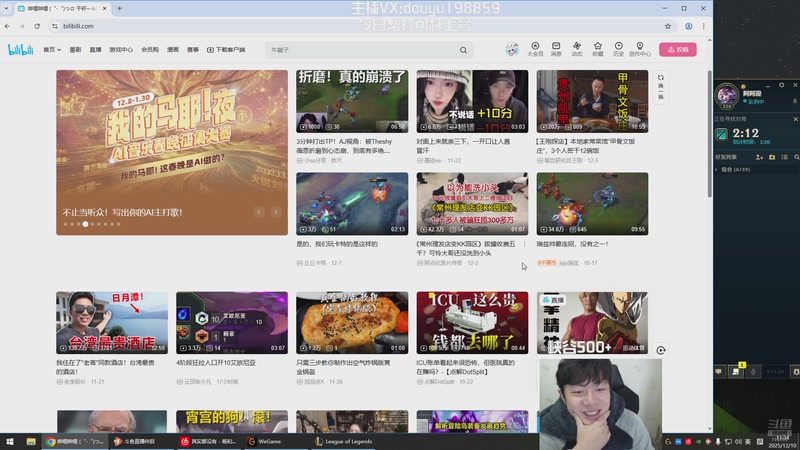Viewport: 800px width, 450px height.
Task: Reload the page with browser refresh icon
Action: [x=37, y=26]
